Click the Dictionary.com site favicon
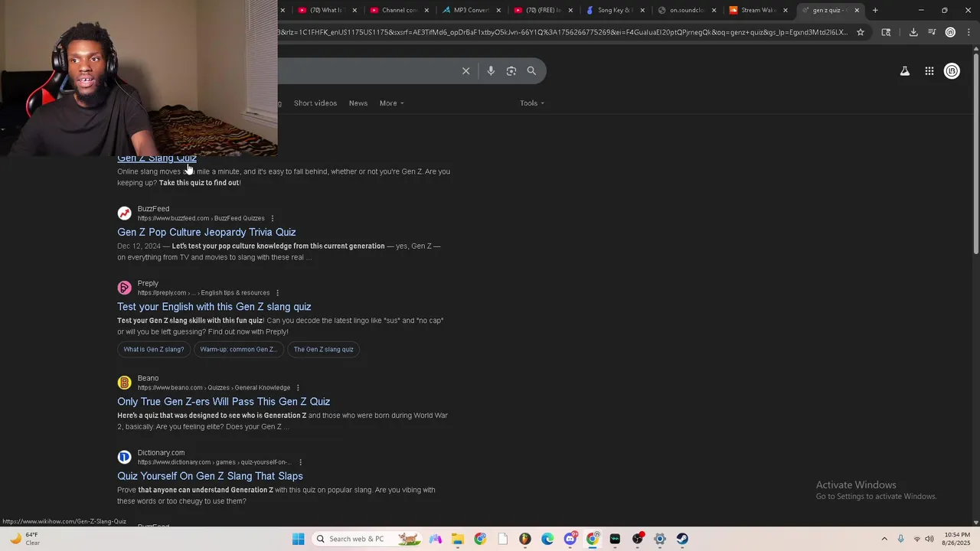980x551 pixels. tap(124, 458)
